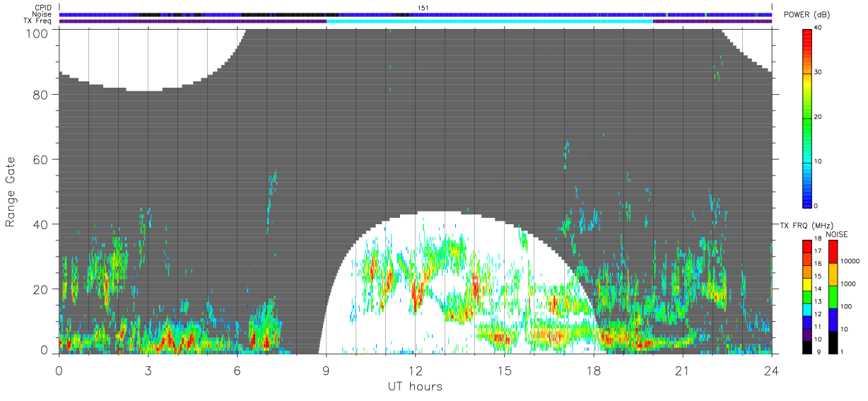Click the 21 tick on the UT hours axis
This screenshot has height=401, width=868.
click(x=683, y=370)
